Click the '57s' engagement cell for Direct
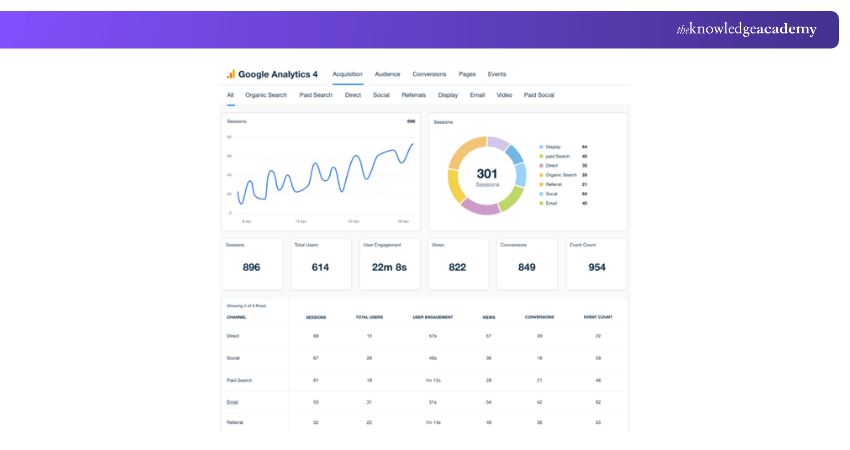 433,336
